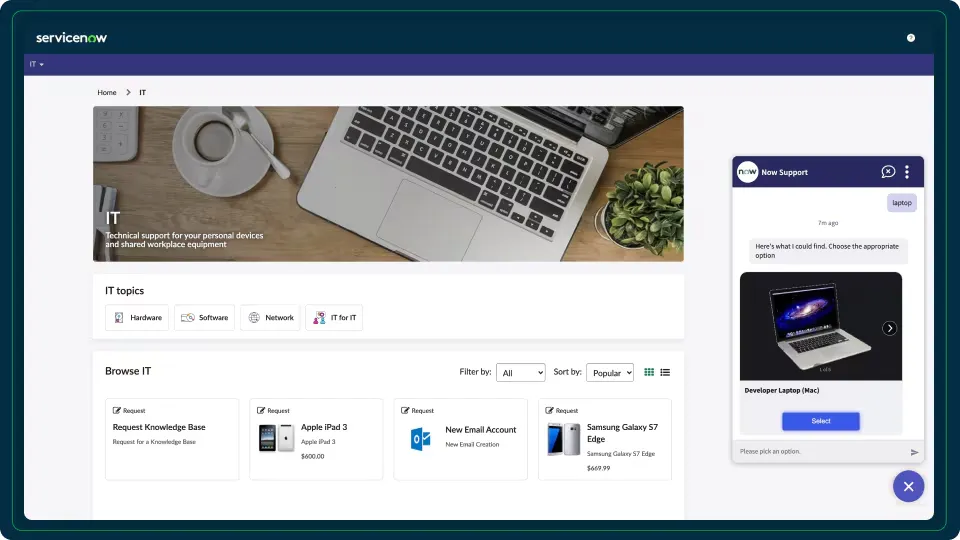Click the Now Support chat title
This screenshot has width=960, height=540.
tap(784, 173)
